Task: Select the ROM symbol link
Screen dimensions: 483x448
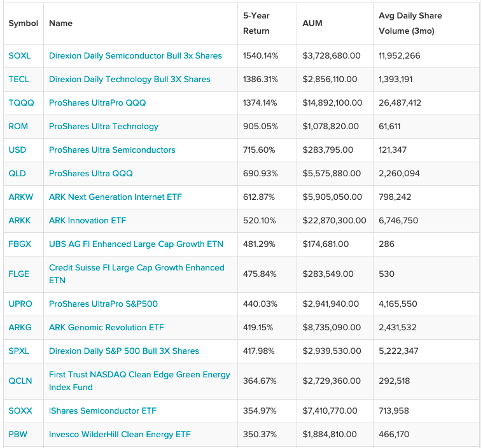Action: (18, 127)
